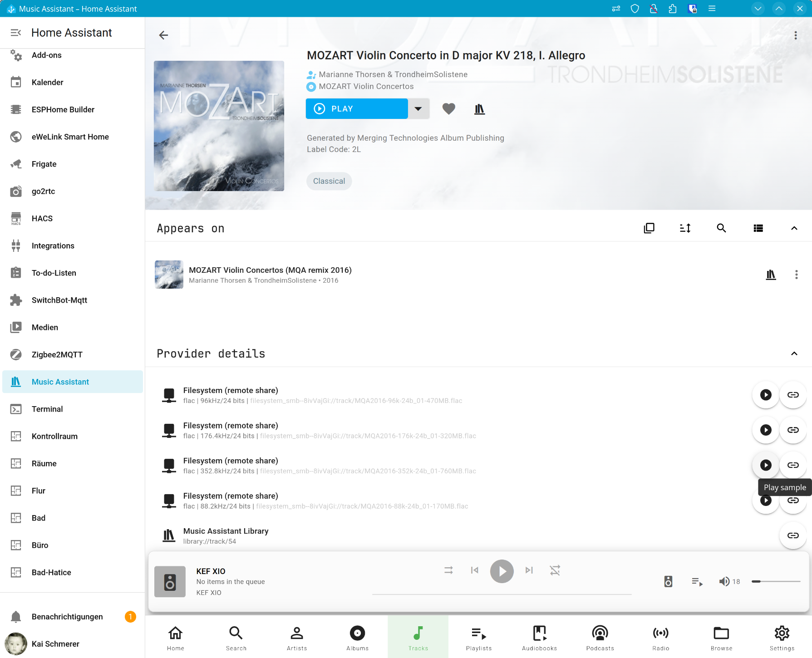Open the Play button dropdown arrow

pos(418,109)
